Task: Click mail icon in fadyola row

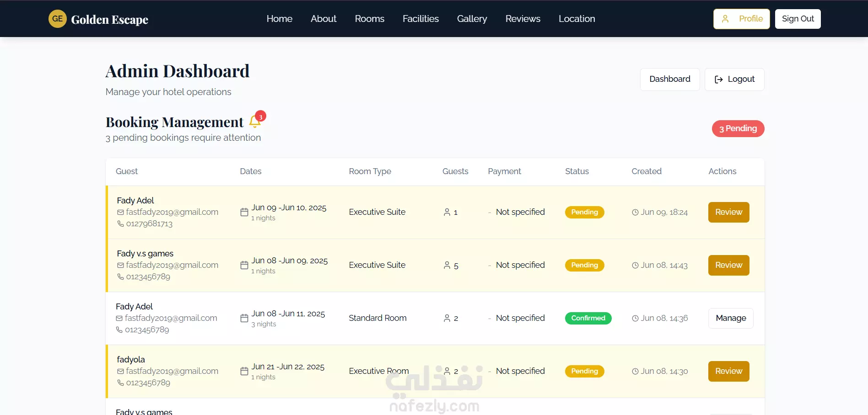Action: click(x=120, y=371)
